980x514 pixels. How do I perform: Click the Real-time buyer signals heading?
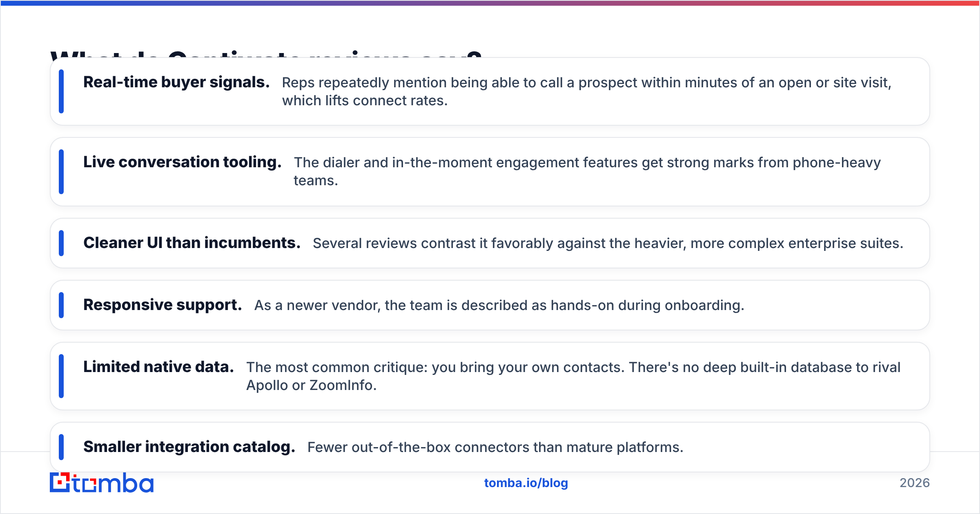point(176,82)
